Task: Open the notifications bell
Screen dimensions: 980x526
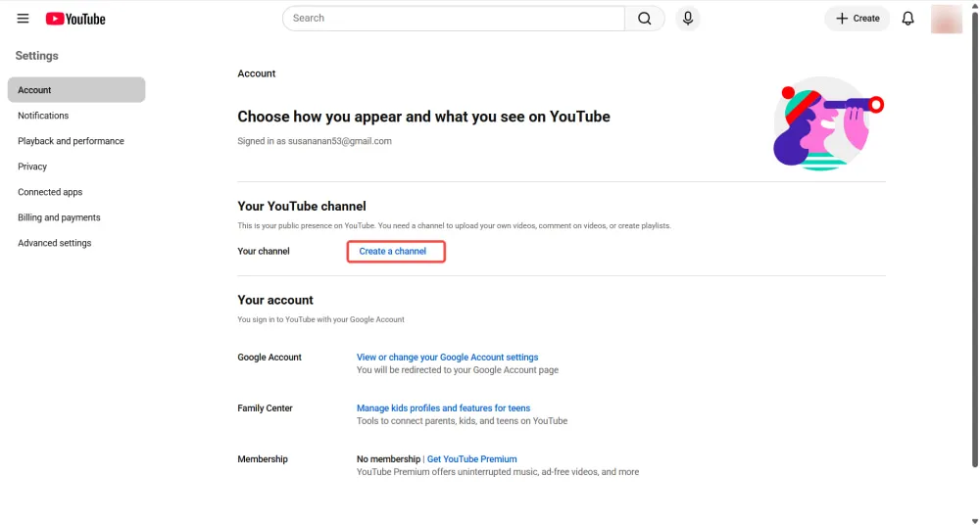Action: click(x=907, y=19)
